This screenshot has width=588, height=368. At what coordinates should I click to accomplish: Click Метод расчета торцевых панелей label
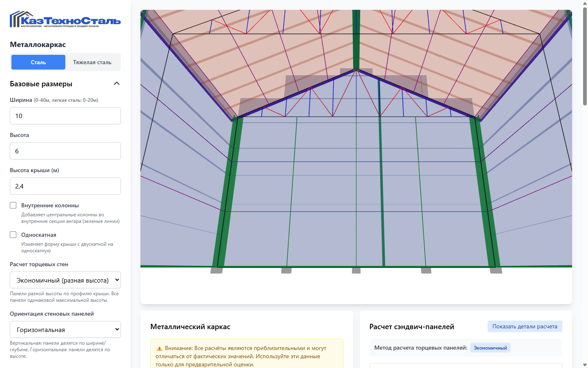click(421, 348)
